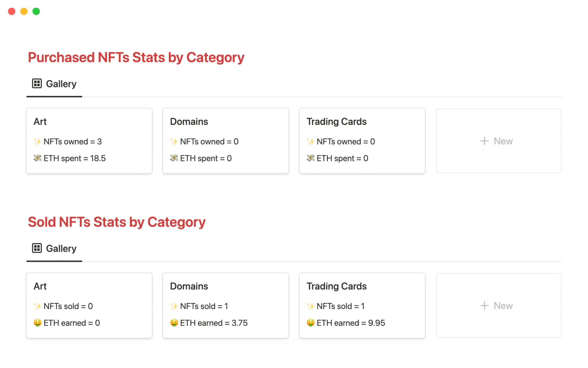Click the Purchased NFTs Stats by Category heading
588x368 pixels.
point(136,58)
